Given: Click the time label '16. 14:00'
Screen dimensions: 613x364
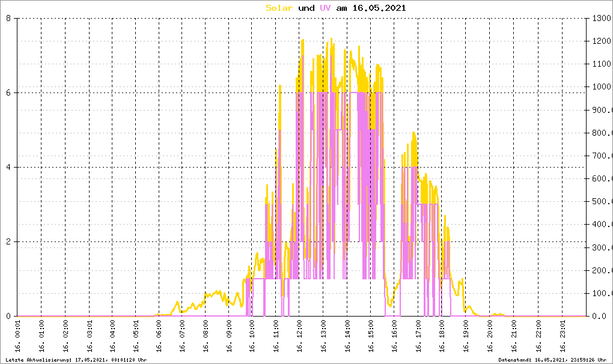Looking at the screenshot, I should point(347,336).
